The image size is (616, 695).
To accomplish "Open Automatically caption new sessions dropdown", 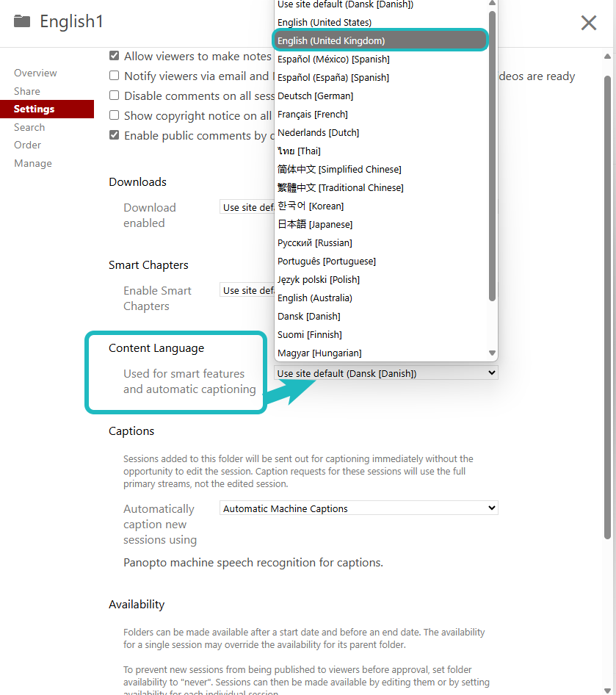I will pyautogui.click(x=358, y=508).
